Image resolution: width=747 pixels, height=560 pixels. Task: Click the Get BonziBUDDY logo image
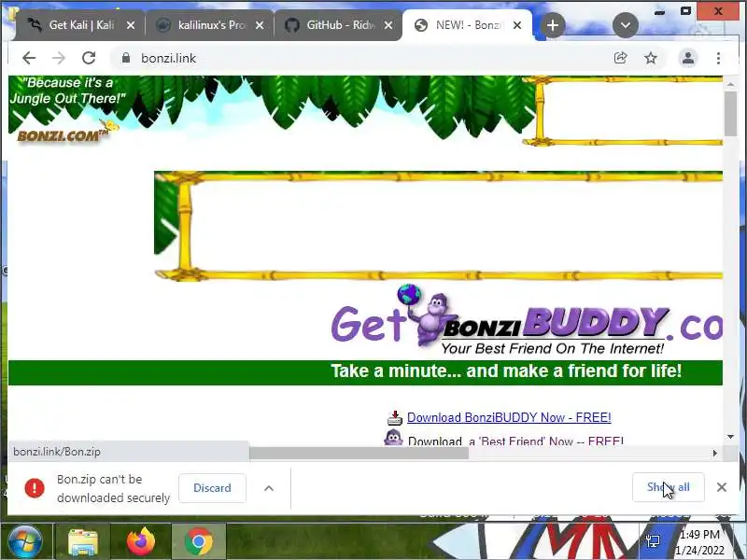coord(527,320)
